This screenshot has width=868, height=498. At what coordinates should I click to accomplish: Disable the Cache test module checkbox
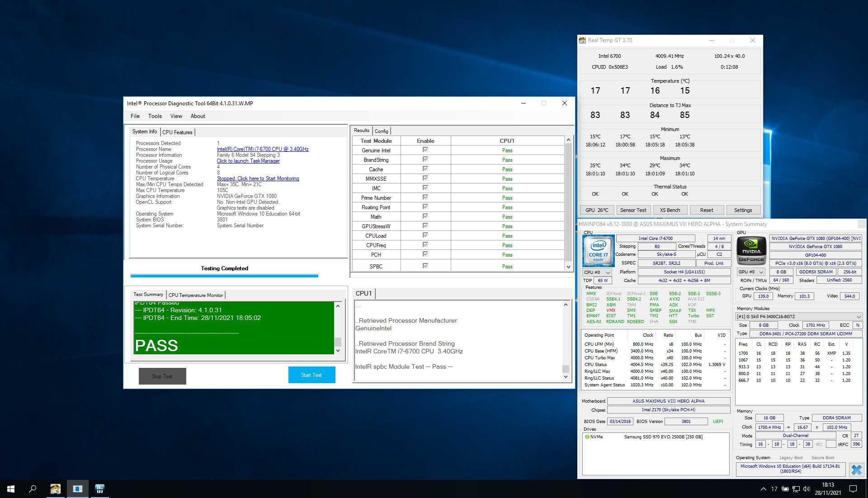click(425, 169)
